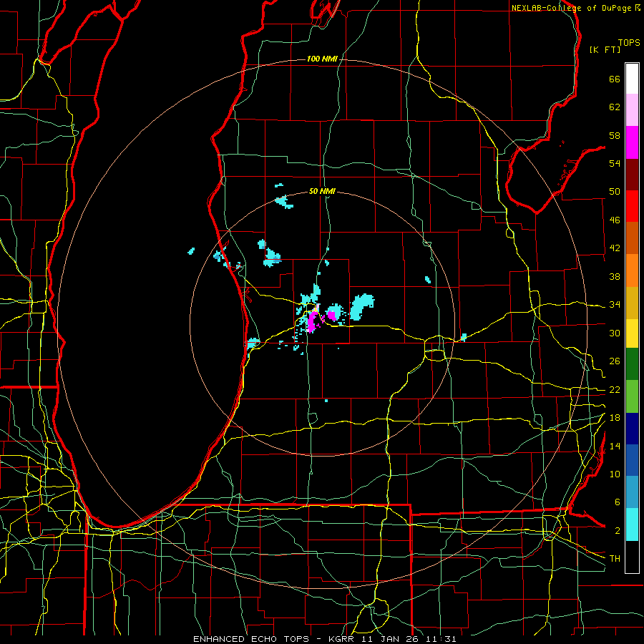Select the 58 legend value
Screen dimensions: 644x644
(x=615, y=135)
